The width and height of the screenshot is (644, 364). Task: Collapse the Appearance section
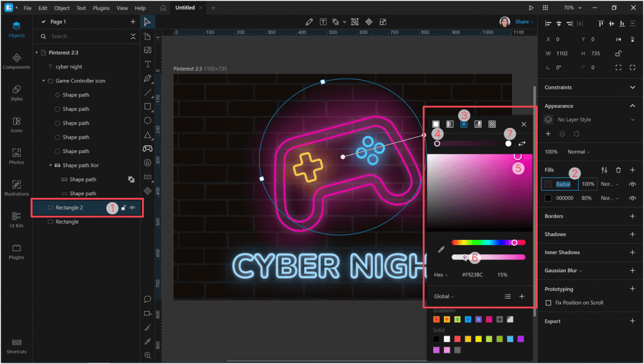633,106
